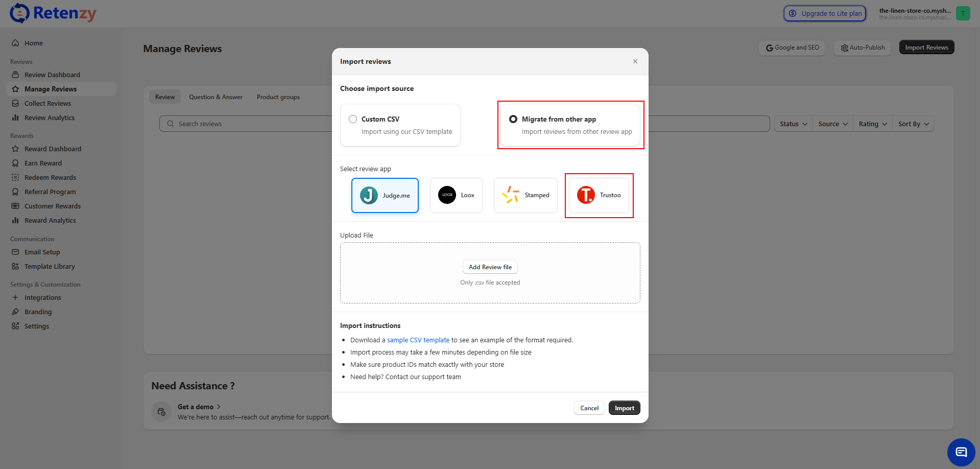Click the Import Reviews button
980x469 pixels.
926,48
